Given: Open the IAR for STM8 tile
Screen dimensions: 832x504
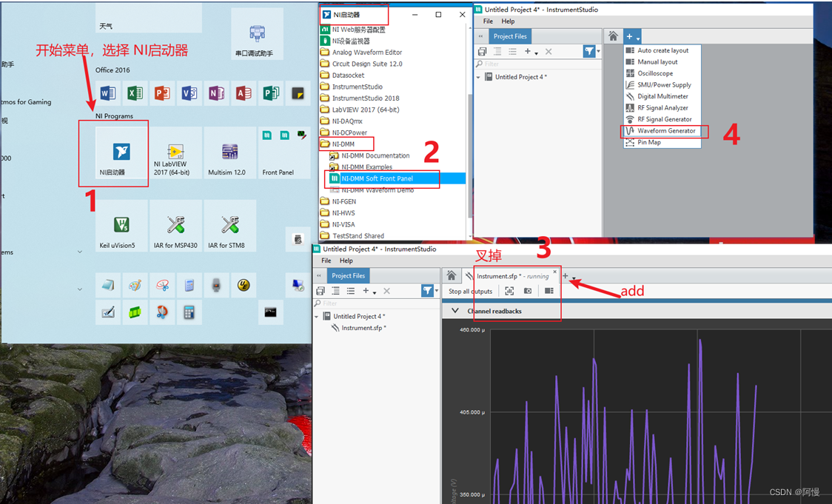Looking at the screenshot, I should click(x=229, y=226).
